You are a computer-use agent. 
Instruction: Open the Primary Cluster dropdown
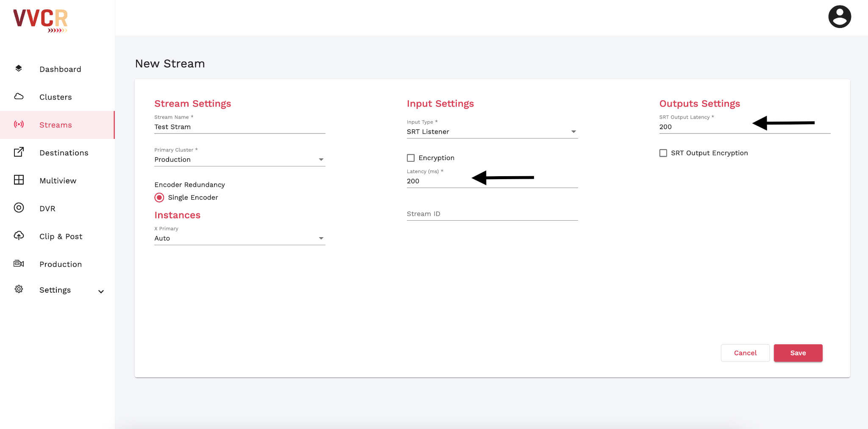click(239, 160)
